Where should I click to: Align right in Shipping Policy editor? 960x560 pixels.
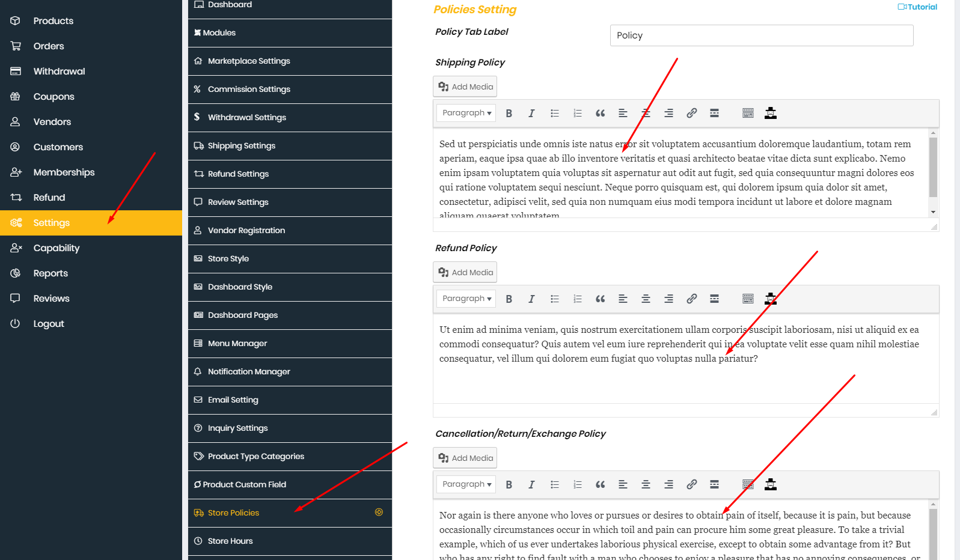(x=668, y=113)
